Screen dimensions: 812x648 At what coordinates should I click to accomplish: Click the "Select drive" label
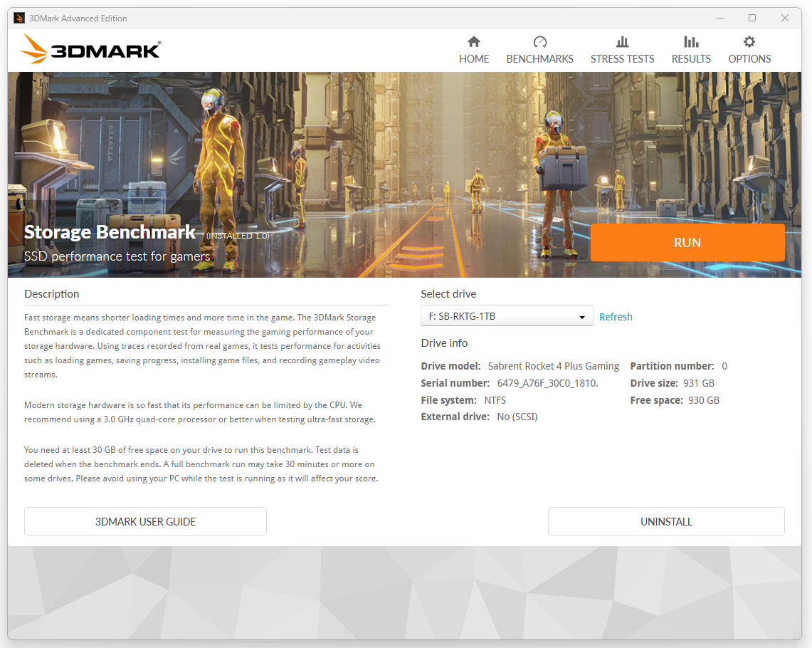pyautogui.click(x=448, y=294)
